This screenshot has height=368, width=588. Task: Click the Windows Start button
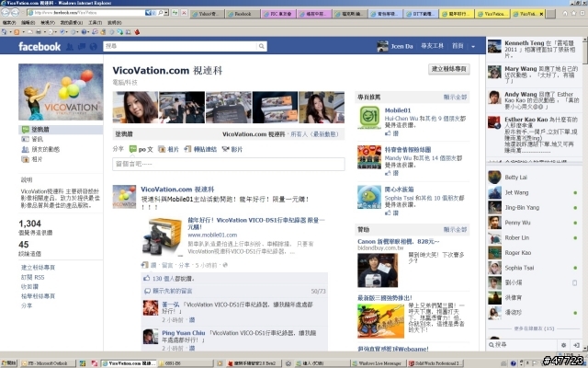pos(9,363)
